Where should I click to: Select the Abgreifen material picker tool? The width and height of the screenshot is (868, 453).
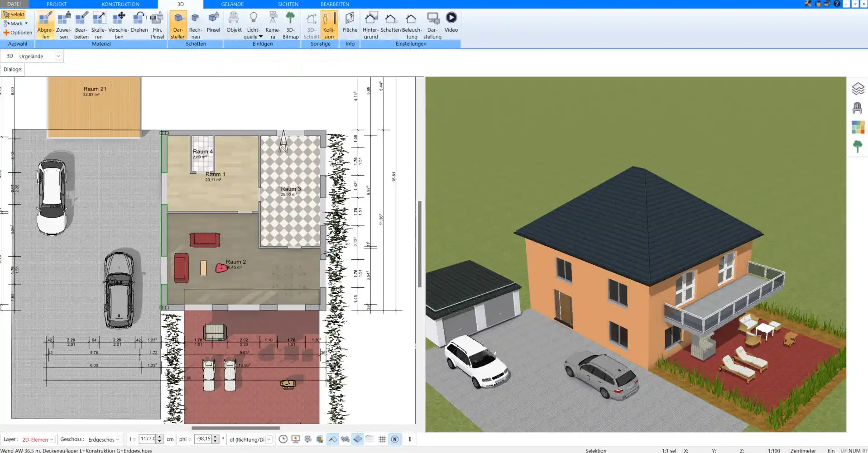coord(45,25)
